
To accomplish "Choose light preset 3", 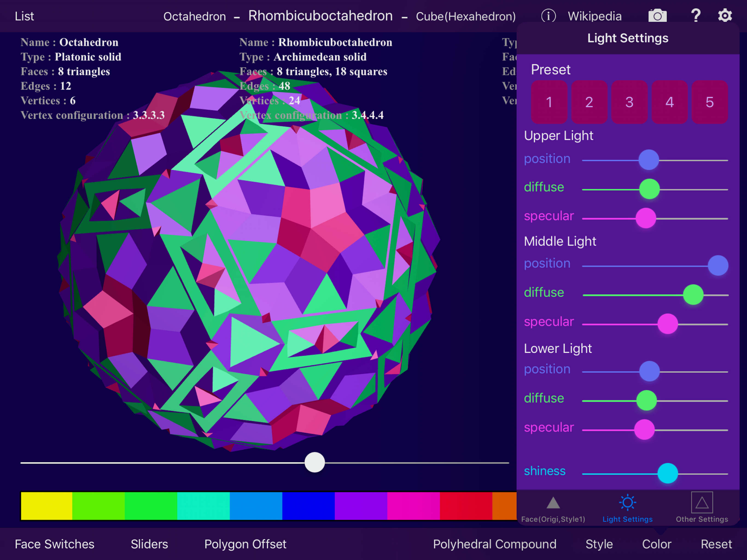I will coord(629,102).
